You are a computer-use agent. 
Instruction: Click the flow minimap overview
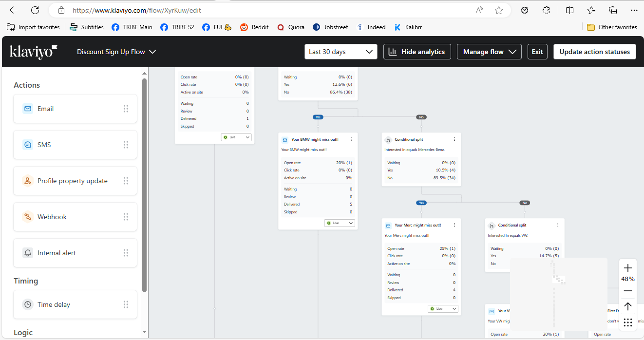559,294
